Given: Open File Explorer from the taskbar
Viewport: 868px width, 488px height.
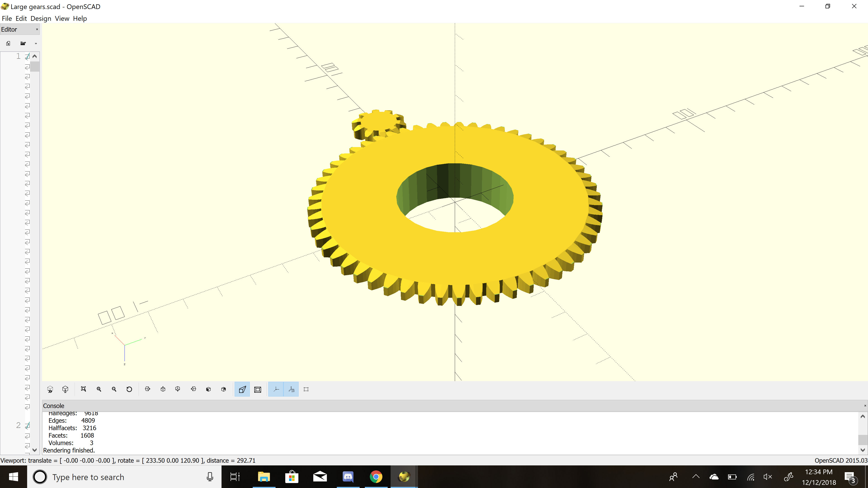Looking at the screenshot, I should 264,477.
